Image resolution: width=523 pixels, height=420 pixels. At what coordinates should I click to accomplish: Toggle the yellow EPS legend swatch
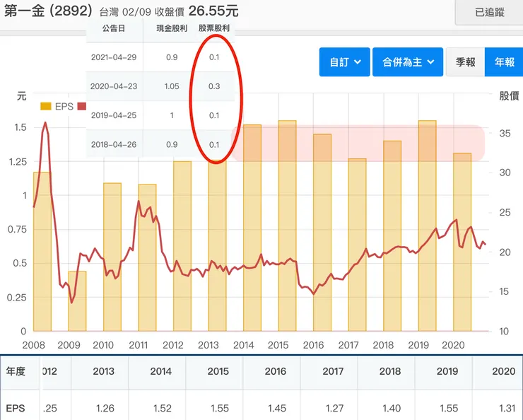tap(46, 106)
